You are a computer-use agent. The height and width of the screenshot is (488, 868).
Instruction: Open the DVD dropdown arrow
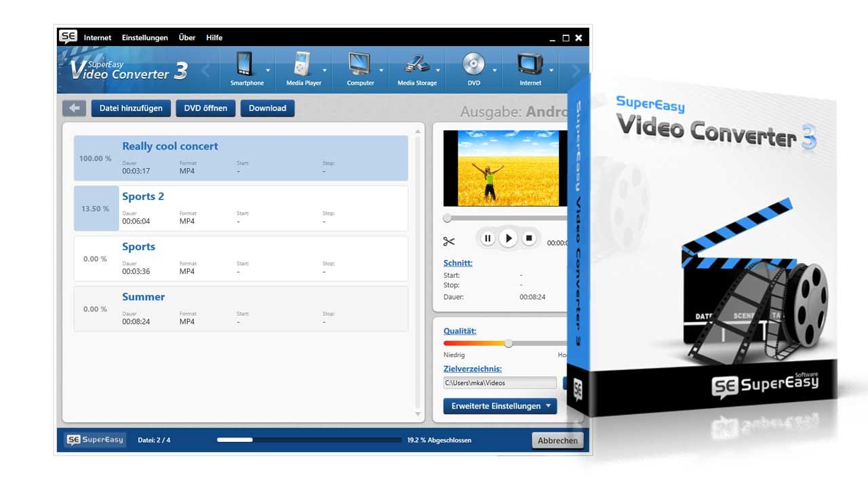(x=494, y=70)
